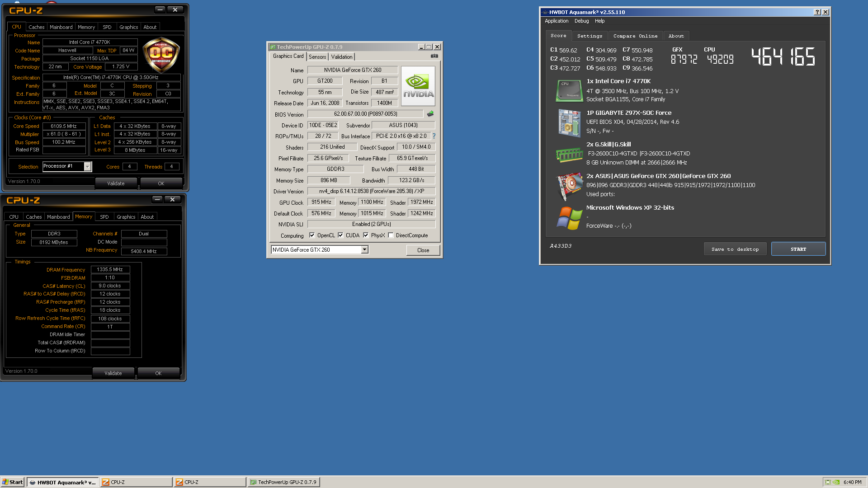This screenshot has width=868, height=488.
Task: Click the GPU-Z BIOS Version field
Action: (x=365, y=114)
